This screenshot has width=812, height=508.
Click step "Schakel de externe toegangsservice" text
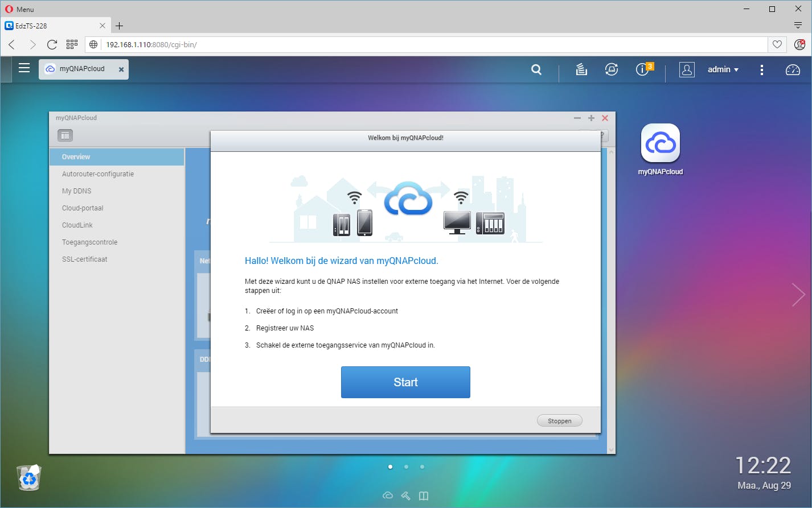pyautogui.click(x=345, y=345)
